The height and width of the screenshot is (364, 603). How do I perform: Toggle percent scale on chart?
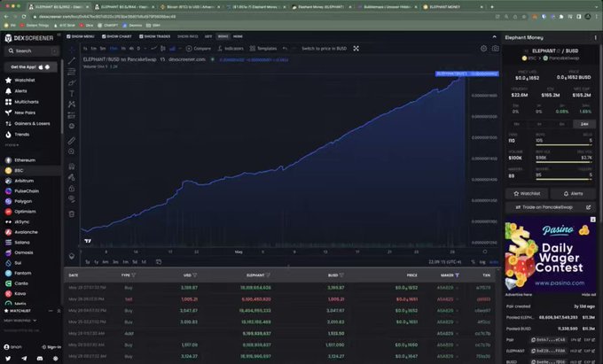pyautogui.click(x=473, y=262)
